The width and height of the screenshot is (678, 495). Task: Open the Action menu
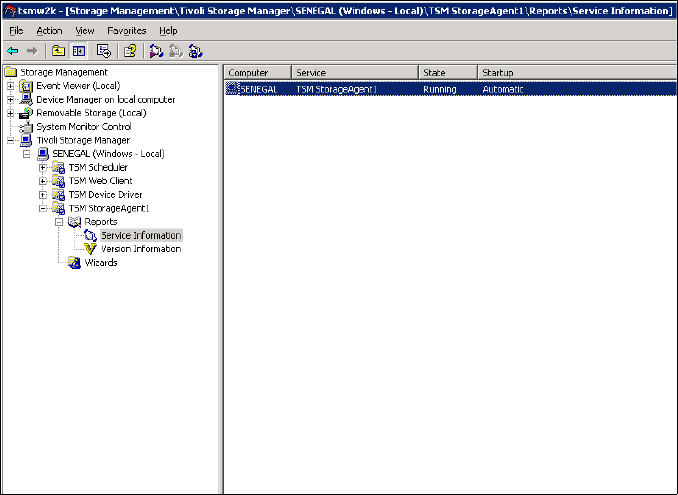click(x=49, y=31)
